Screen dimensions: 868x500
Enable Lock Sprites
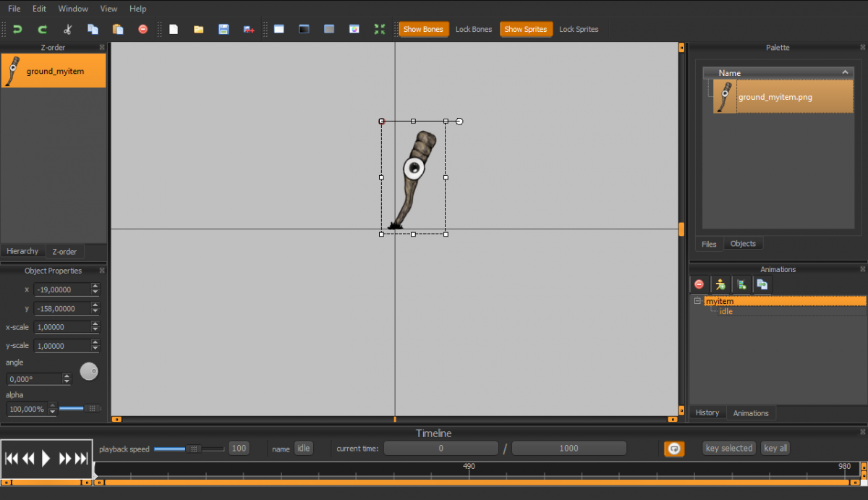[x=579, y=30]
